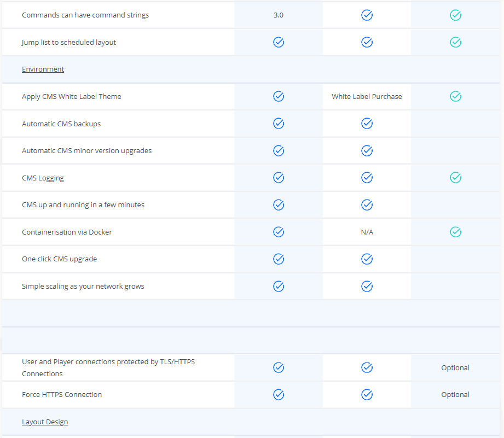
Task: Click the 'CMS up and running in a few minutes' label
Action: click(x=83, y=205)
